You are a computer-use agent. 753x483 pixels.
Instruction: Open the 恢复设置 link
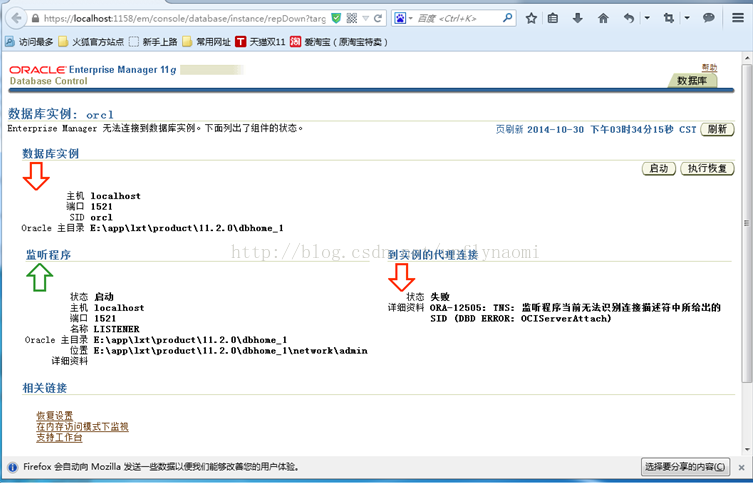[55, 416]
